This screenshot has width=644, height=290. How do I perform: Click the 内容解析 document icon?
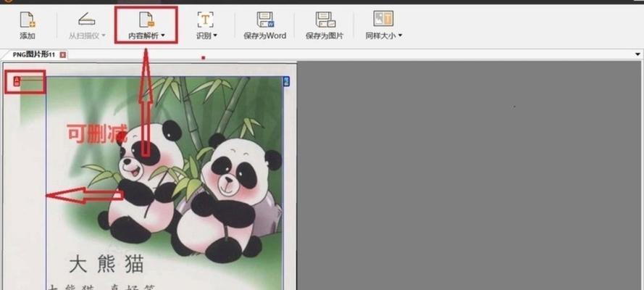[146, 20]
